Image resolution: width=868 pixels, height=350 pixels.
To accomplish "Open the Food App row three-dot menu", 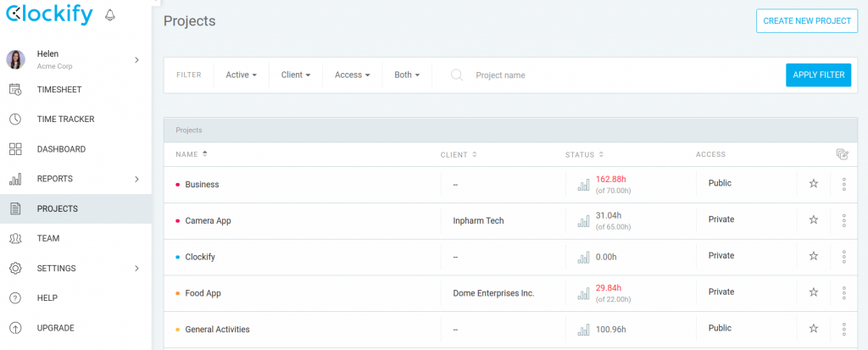I will 844,293.
